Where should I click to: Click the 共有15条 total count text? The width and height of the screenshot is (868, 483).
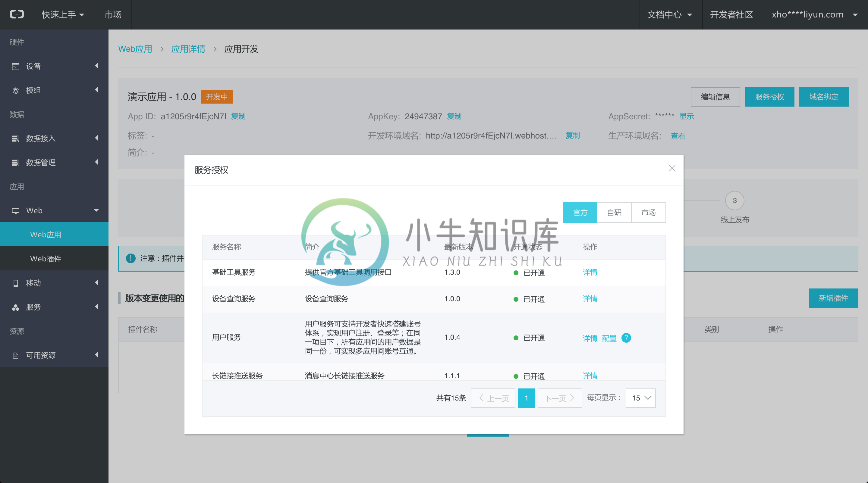tap(451, 398)
